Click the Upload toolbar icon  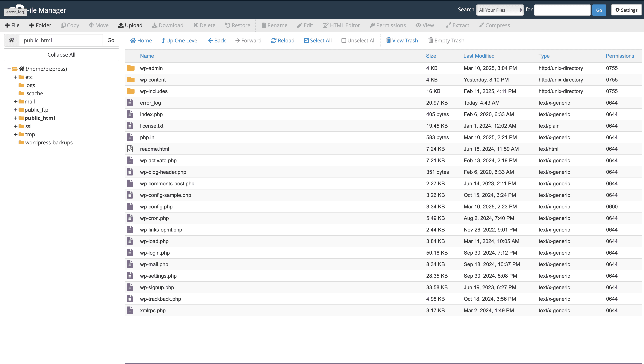coord(121,25)
